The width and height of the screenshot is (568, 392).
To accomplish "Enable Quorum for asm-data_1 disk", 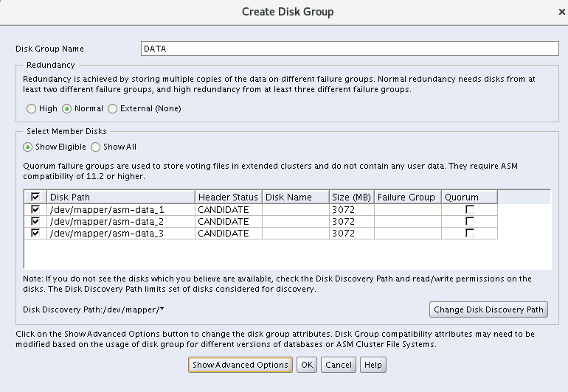I will click(469, 209).
